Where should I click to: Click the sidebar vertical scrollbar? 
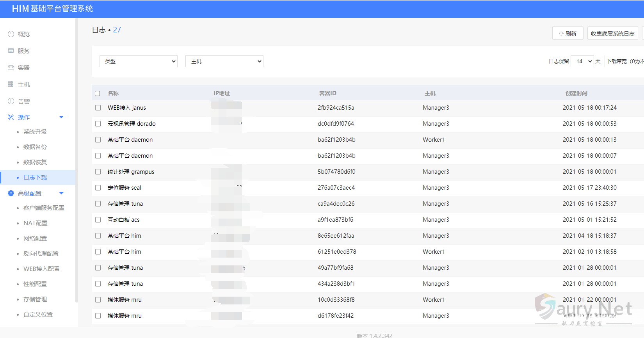pos(76,156)
